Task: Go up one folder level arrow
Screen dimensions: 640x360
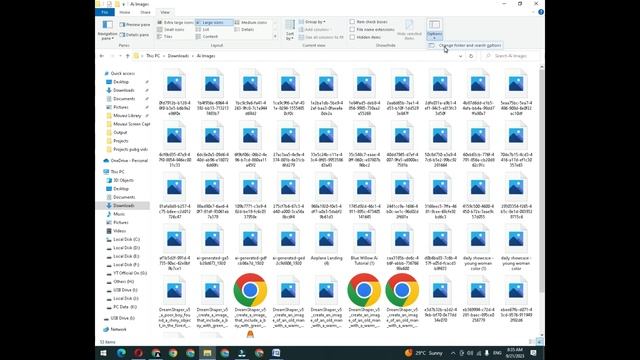Action: [x=127, y=56]
